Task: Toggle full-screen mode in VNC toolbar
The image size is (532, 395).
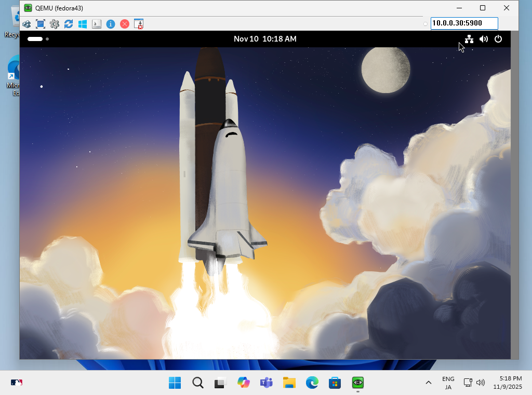Action: coord(41,24)
